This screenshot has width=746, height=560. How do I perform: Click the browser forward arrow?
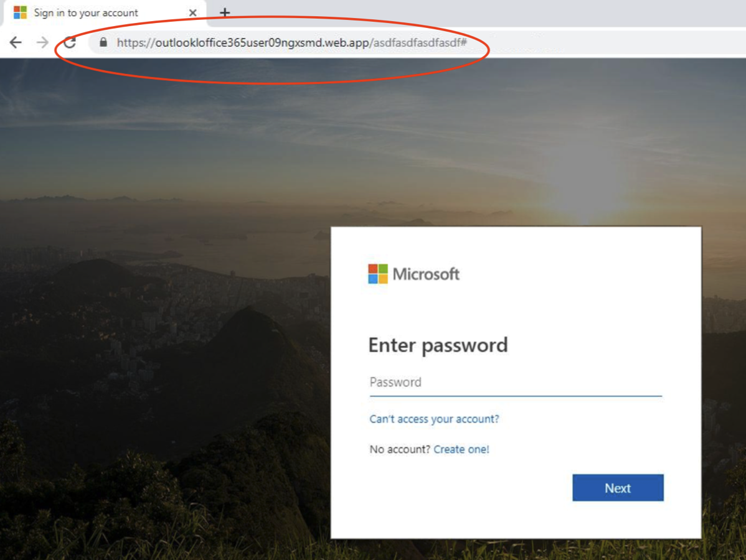[42, 42]
